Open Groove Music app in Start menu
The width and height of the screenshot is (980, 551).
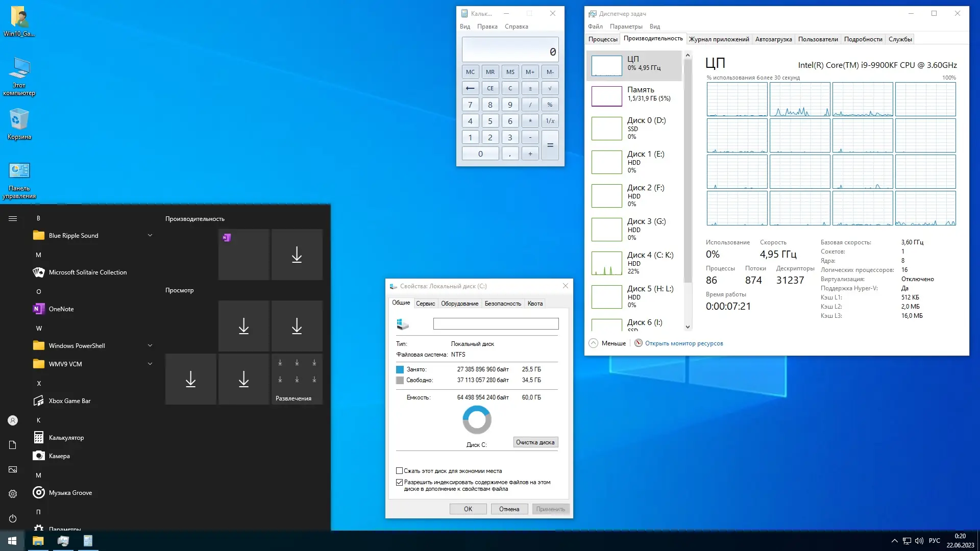pyautogui.click(x=70, y=493)
